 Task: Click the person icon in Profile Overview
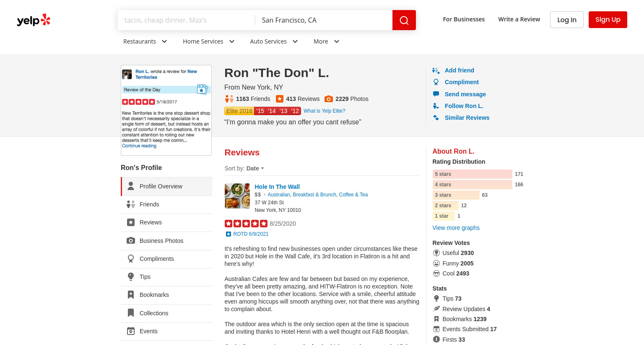131,186
